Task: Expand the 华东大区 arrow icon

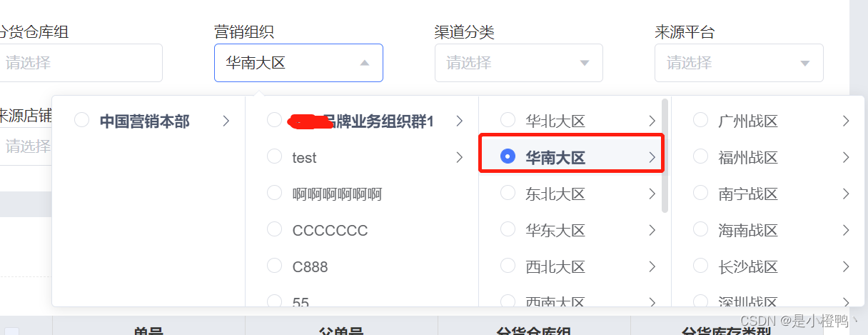Action: pos(652,230)
